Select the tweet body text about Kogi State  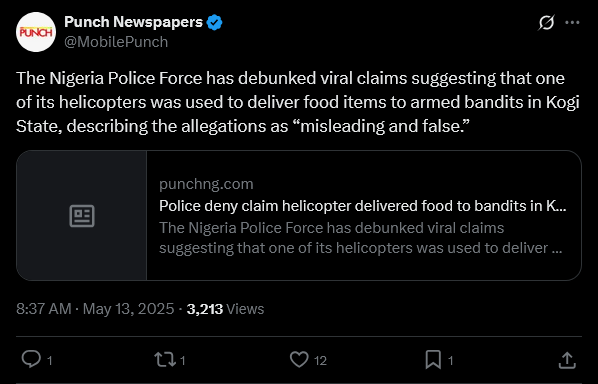tap(298, 102)
